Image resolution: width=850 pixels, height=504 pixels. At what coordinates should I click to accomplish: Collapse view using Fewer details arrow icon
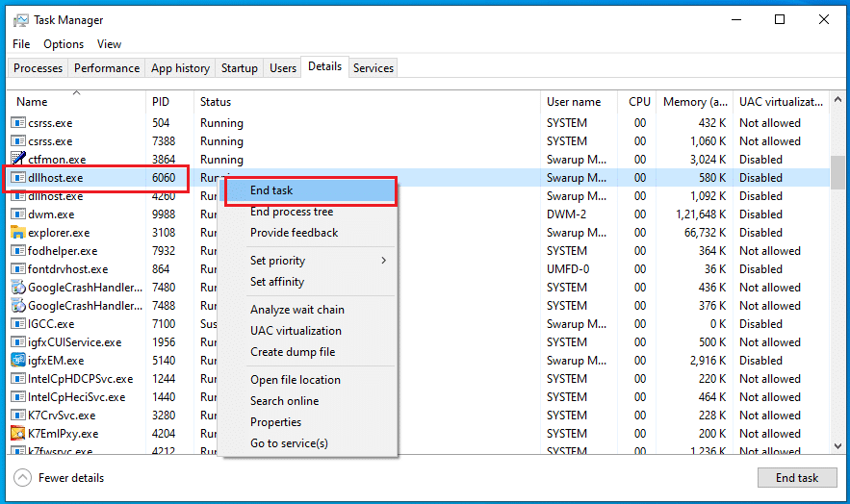click(x=23, y=478)
